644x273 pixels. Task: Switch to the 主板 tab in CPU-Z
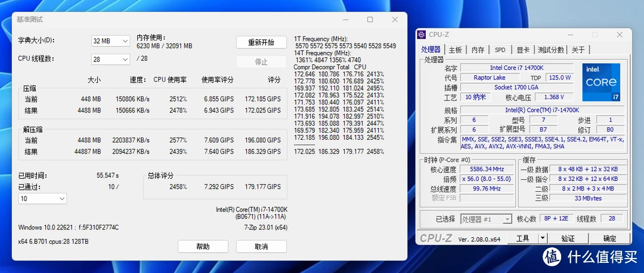(x=455, y=50)
